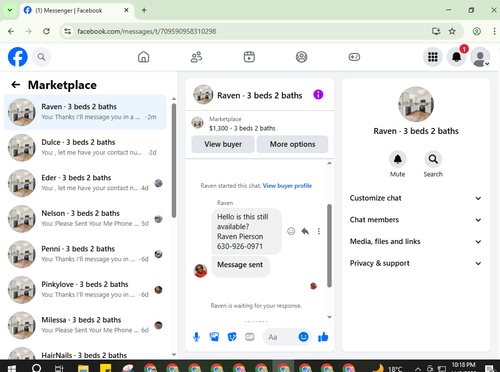The width and height of the screenshot is (500, 372).
Task: Open Milessa 3 beds 2 baths conversation
Action: [85, 325]
